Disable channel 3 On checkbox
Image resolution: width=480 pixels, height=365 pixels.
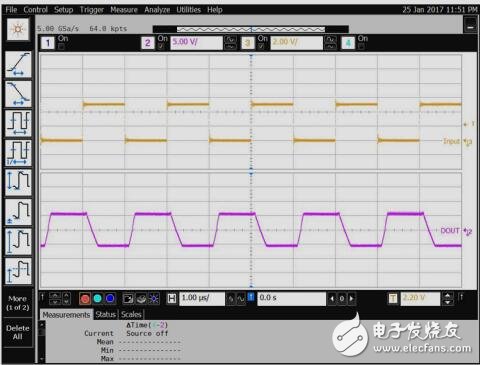(261, 47)
